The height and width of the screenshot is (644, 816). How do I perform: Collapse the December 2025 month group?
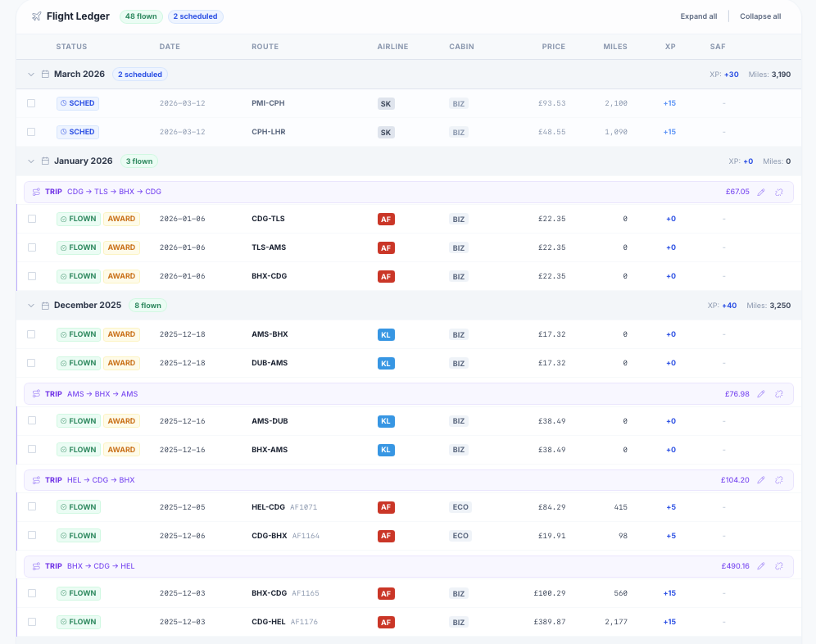(31, 306)
